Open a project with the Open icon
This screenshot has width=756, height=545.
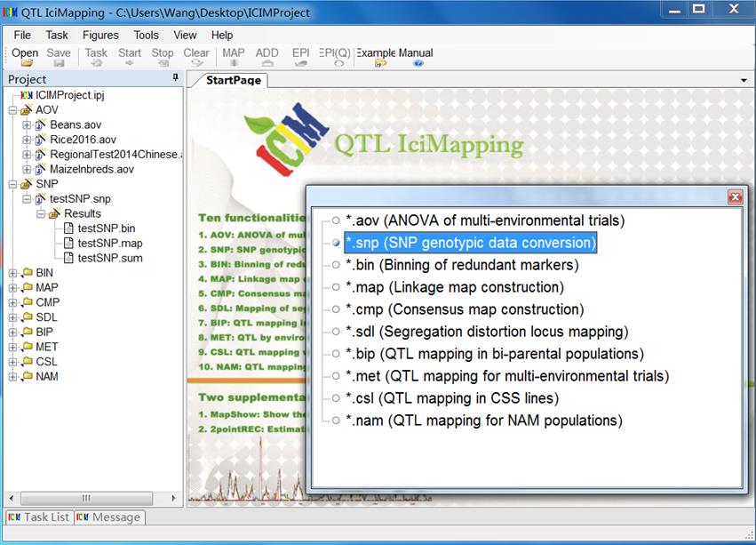coord(25,55)
